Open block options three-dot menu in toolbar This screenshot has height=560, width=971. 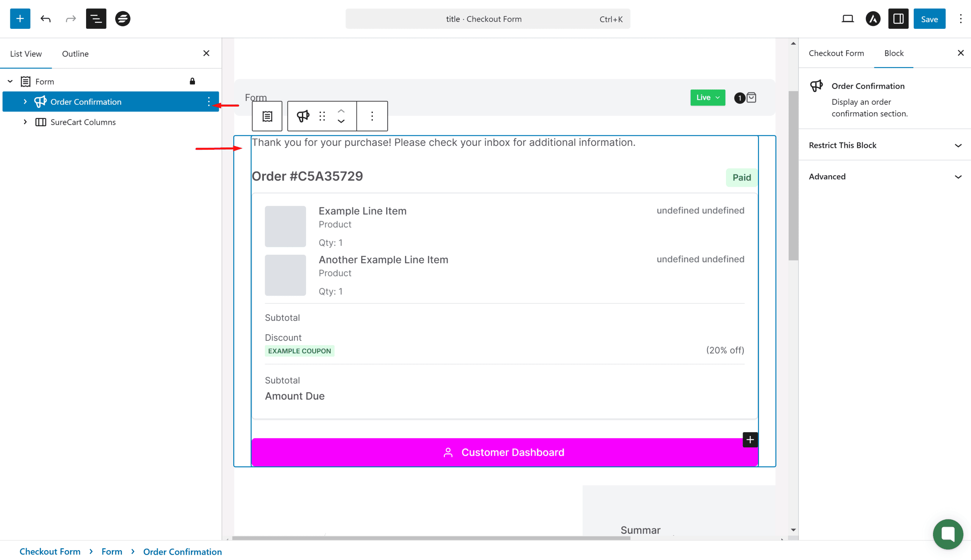pos(372,116)
